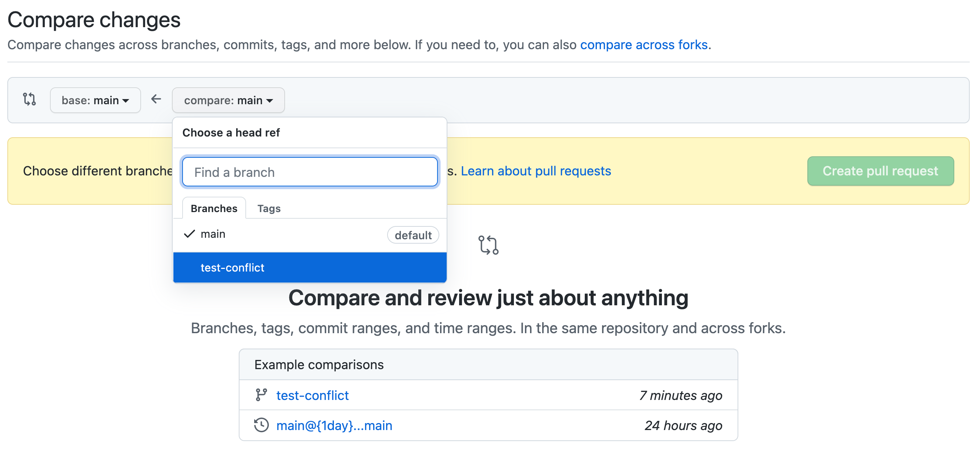The height and width of the screenshot is (455, 980).
Task: Open main@{1day}...main example comparison
Action: 334,425
